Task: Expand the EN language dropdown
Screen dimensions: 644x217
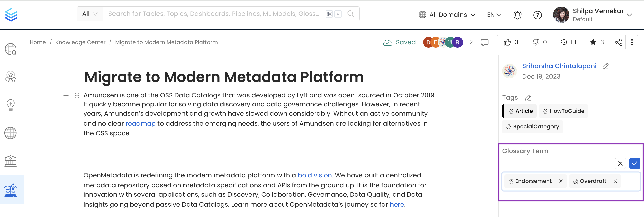Action: 494,15
